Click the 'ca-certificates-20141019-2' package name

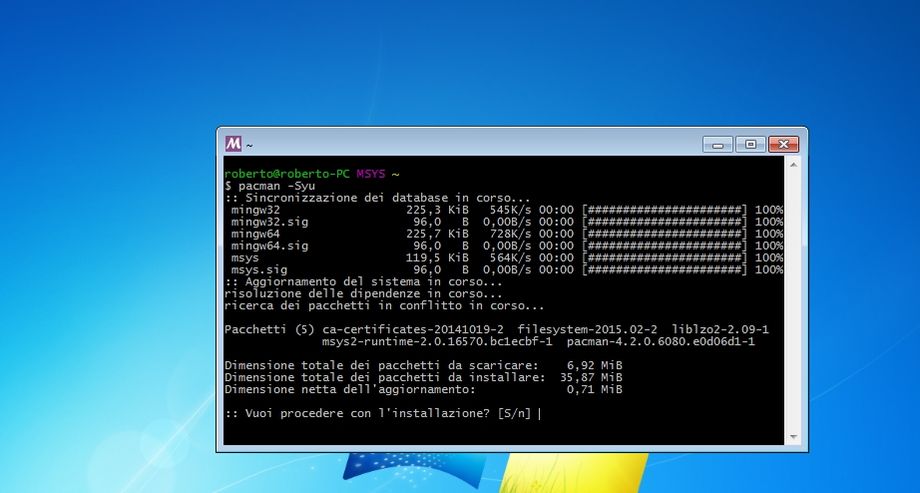(x=412, y=329)
